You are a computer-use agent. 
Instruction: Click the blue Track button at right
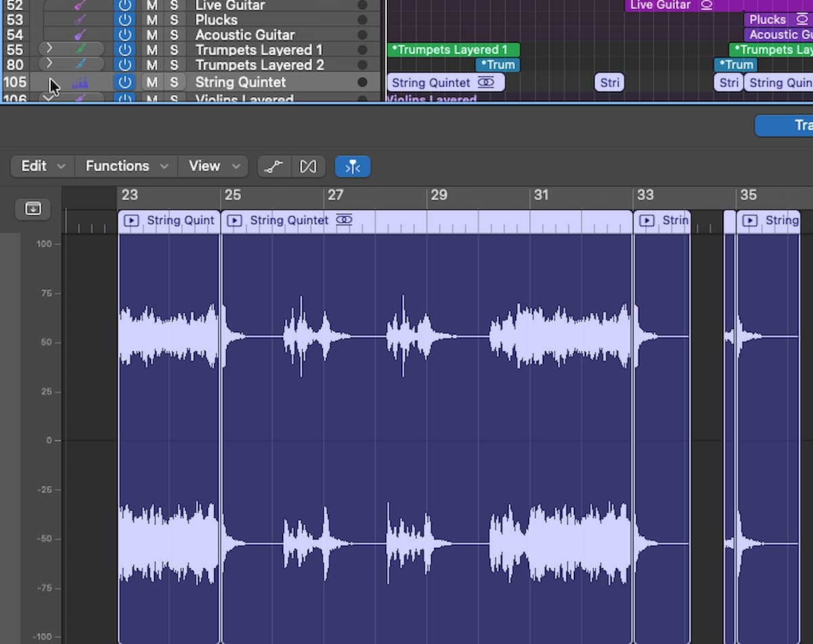785,125
